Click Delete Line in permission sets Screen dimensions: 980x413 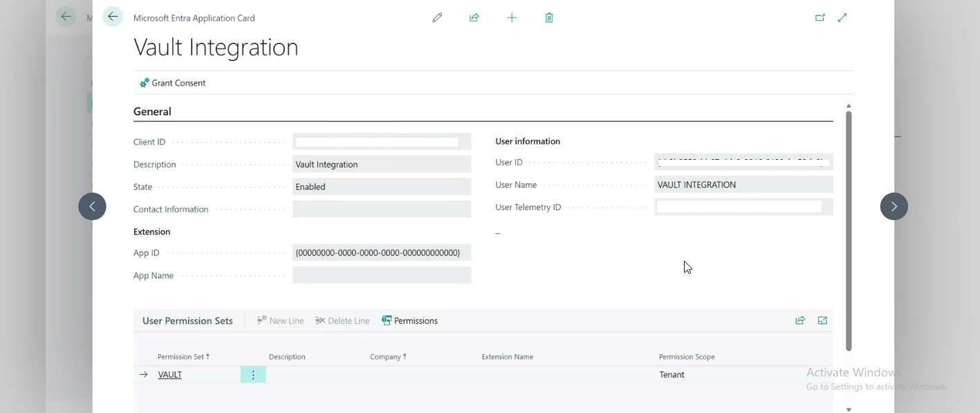click(342, 321)
